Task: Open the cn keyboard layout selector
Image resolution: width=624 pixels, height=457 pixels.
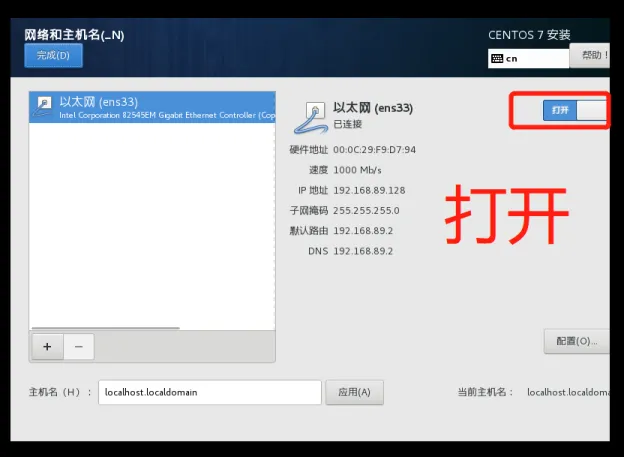Action: pyautogui.click(x=528, y=59)
